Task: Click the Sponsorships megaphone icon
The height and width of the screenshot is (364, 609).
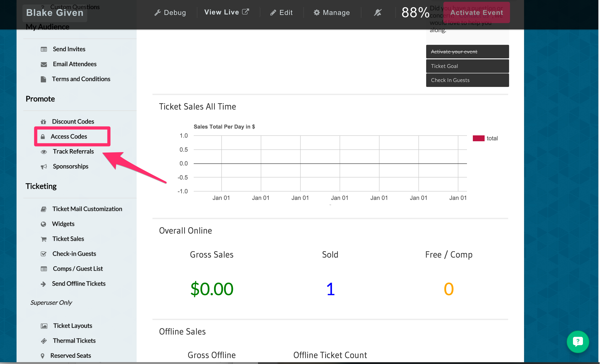Action: pyautogui.click(x=44, y=167)
